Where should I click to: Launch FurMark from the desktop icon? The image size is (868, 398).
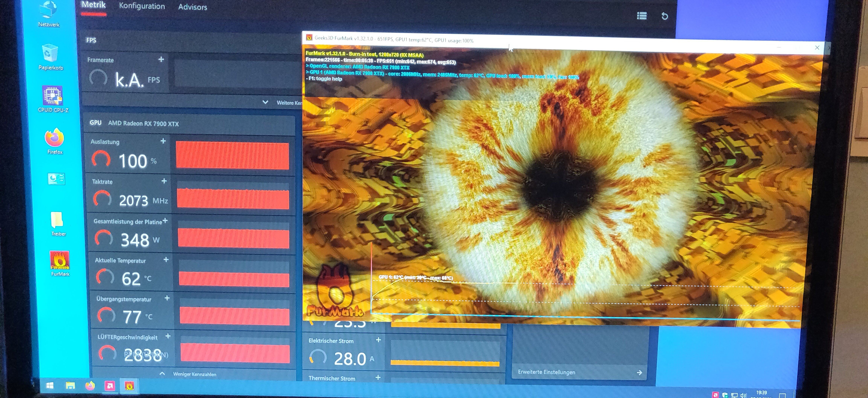coord(60,263)
